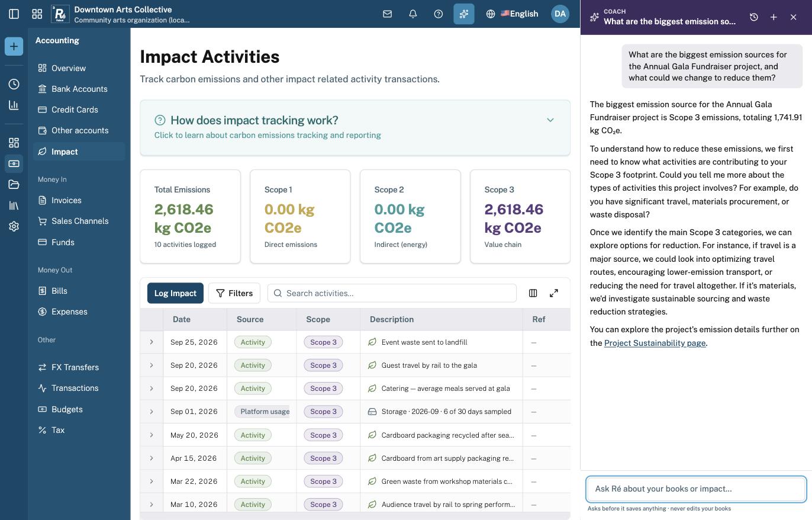
Task: Start a new coach chat
Action: pos(774,17)
